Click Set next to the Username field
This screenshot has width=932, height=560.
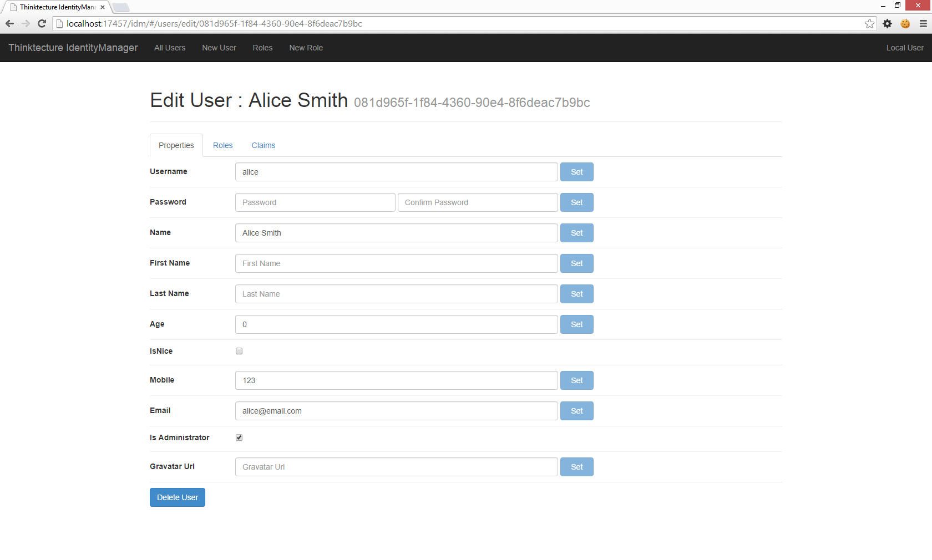pyautogui.click(x=576, y=172)
